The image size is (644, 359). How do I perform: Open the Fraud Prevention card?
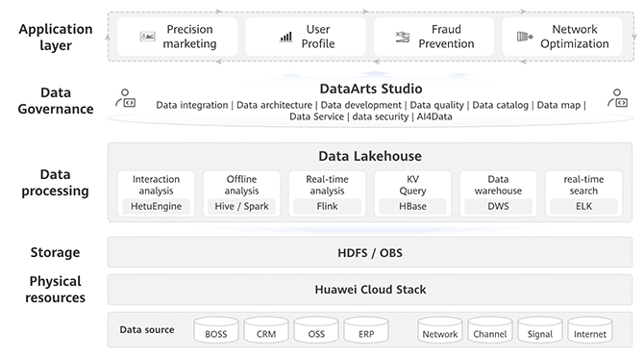[x=433, y=37]
